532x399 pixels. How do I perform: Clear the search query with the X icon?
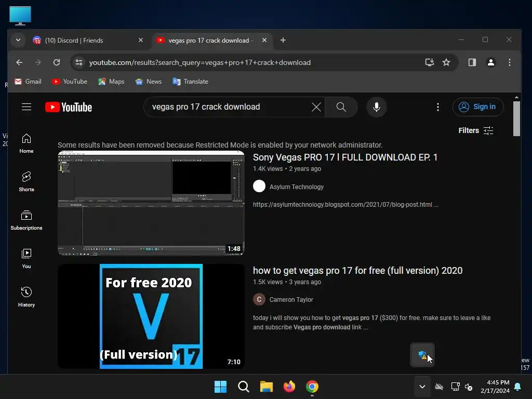(x=316, y=107)
